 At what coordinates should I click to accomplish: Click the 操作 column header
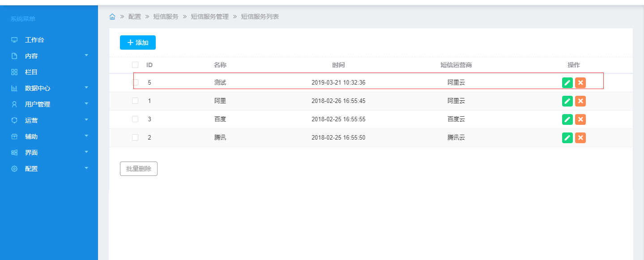coord(574,65)
